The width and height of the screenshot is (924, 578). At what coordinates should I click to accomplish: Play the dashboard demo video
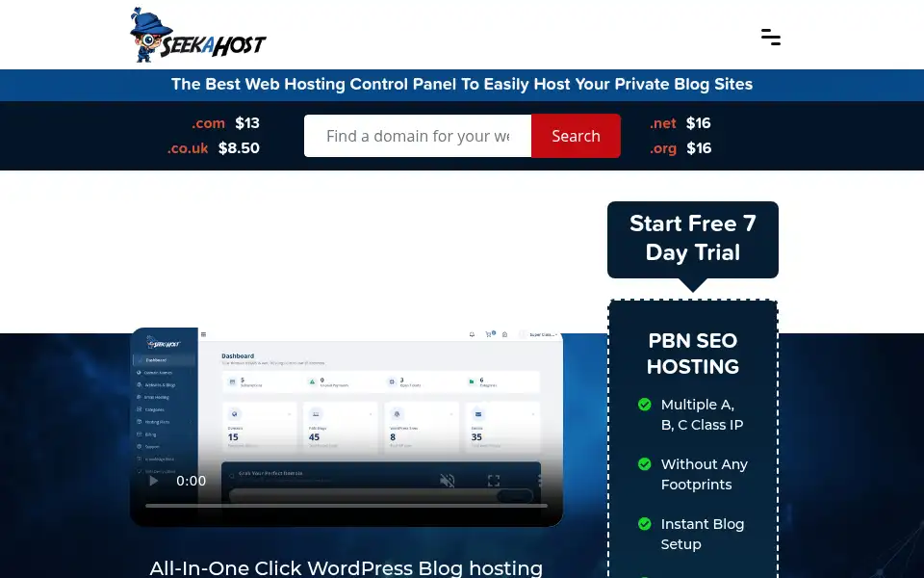point(153,481)
